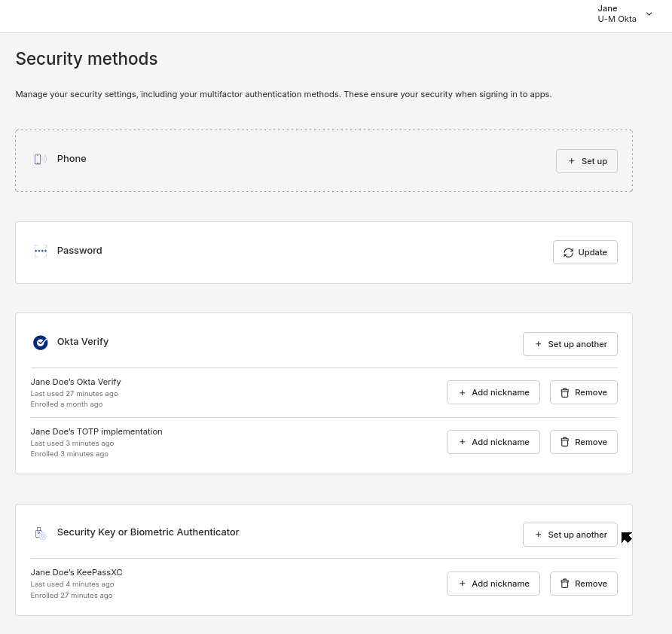This screenshot has height=634, width=672.
Task: Set up a Phone security method
Action: (586, 160)
